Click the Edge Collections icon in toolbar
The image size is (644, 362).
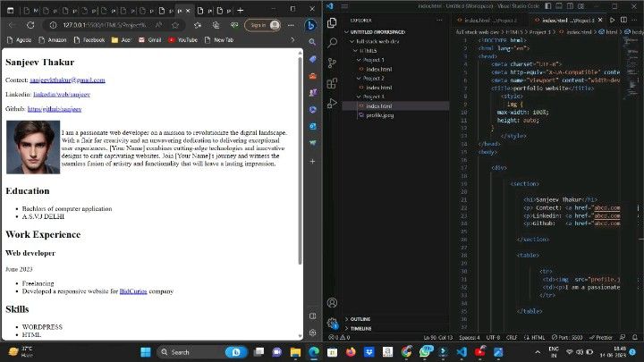pos(216,25)
